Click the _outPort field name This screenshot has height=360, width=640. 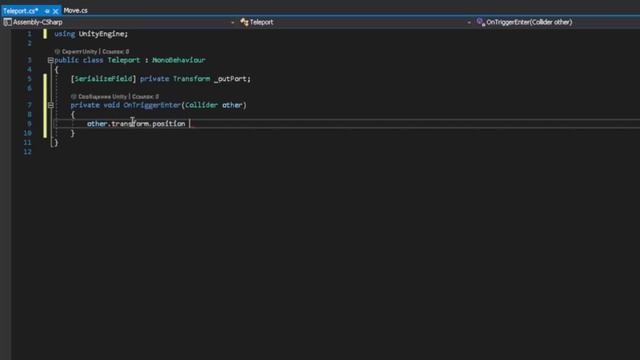pos(230,79)
